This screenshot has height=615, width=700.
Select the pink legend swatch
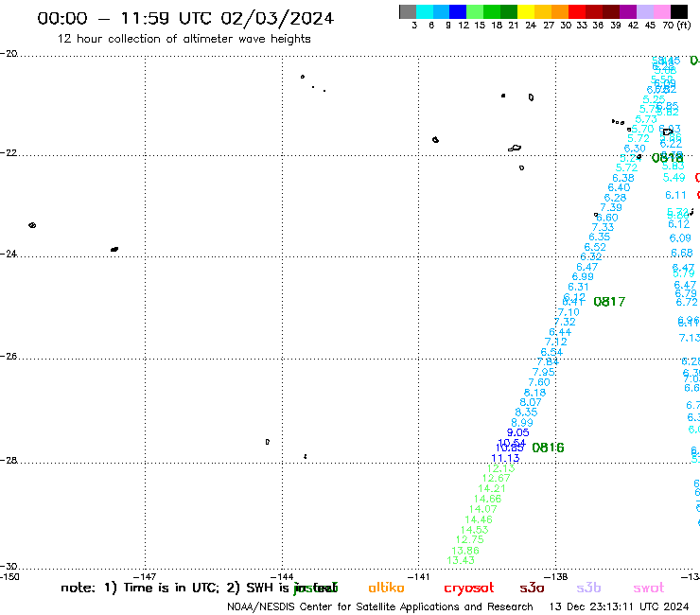click(x=661, y=11)
